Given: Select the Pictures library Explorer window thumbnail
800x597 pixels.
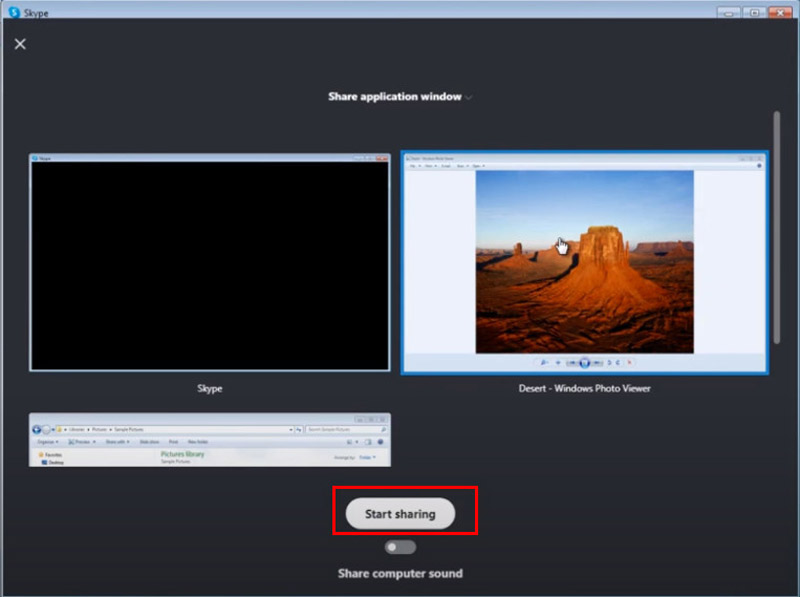Looking at the screenshot, I should [210, 440].
